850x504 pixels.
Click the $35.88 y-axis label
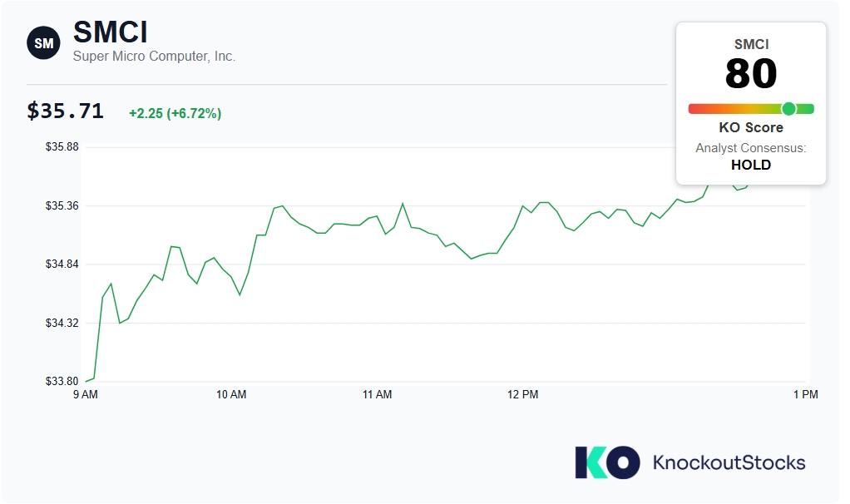point(62,147)
